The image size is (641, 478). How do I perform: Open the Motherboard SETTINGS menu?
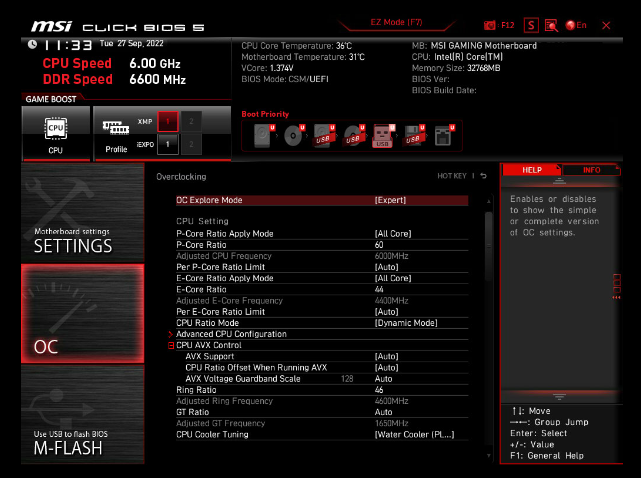(x=83, y=212)
